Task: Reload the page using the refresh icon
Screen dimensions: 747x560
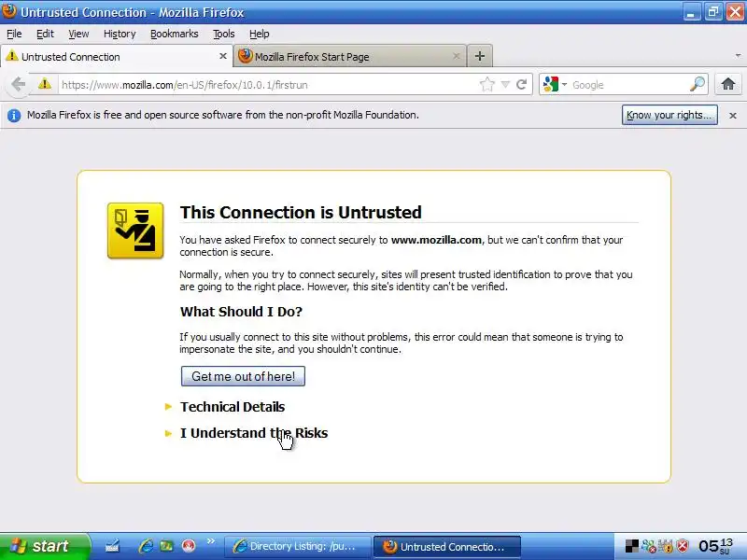Action: pos(522,85)
